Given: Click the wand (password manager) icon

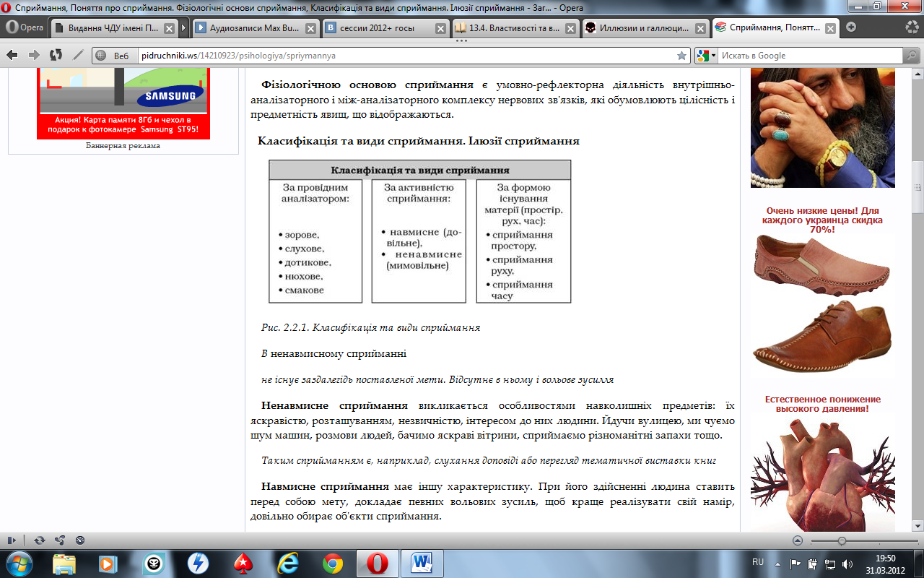Looking at the screenshot, I should click(x=78, y=55).
